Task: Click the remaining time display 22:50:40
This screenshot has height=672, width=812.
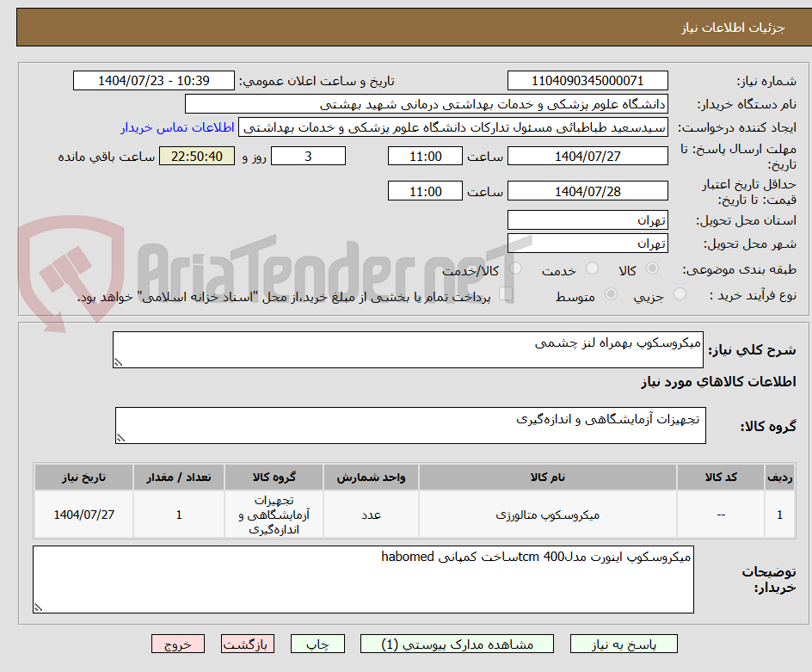Action: click(x=197, y=156)
